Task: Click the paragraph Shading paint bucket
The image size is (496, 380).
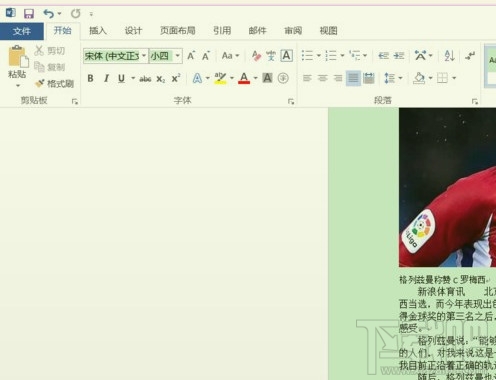Action: coord(419,78)
